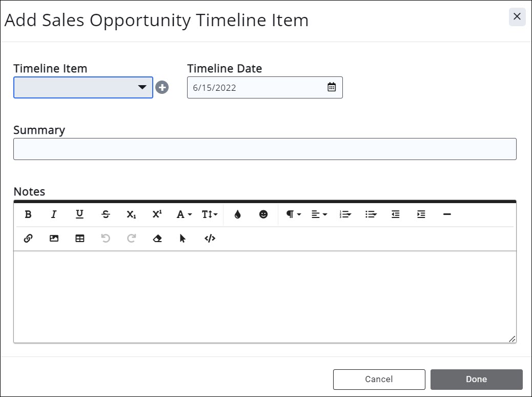
Task: Open the text color picker
Action: point(237,214)
